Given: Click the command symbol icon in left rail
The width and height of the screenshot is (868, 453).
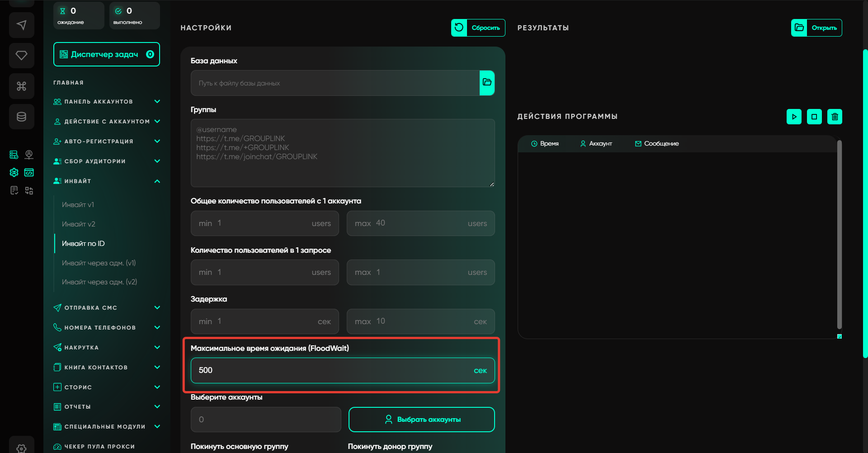Looking at the screenshot, I should [21, 86].
